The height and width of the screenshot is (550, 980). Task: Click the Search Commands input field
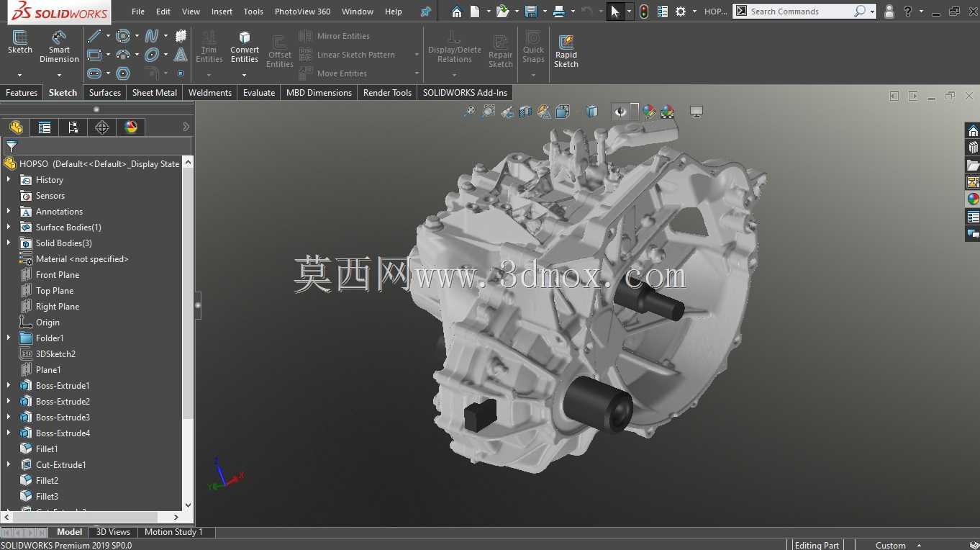coord(800,12)
